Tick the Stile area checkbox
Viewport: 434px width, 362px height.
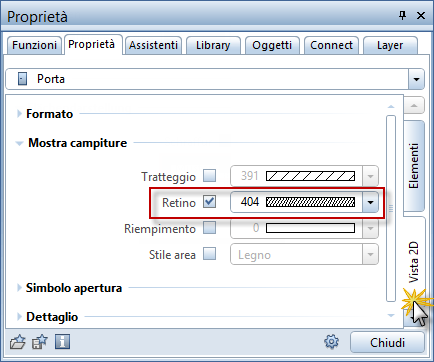coord(210,254)
